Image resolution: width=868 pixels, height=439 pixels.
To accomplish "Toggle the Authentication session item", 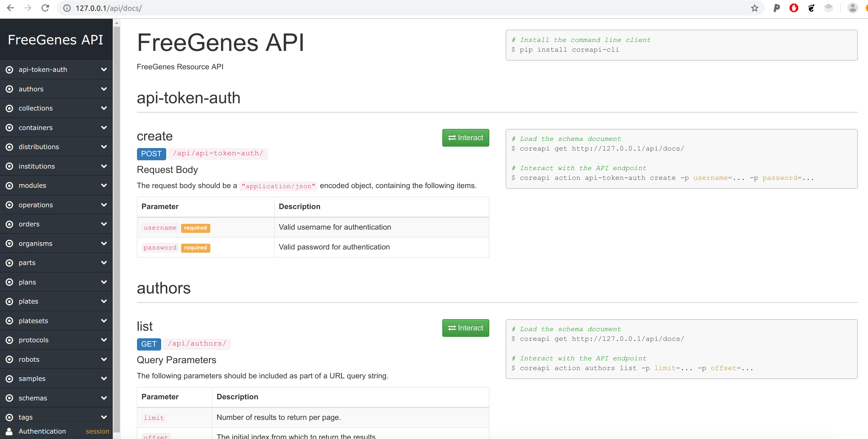I will [56, 431].
